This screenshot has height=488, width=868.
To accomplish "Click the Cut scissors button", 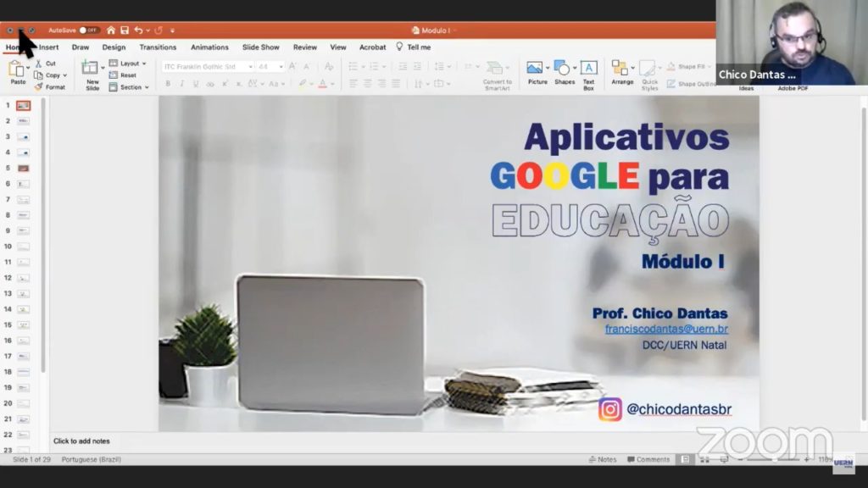I will [46, 64].
